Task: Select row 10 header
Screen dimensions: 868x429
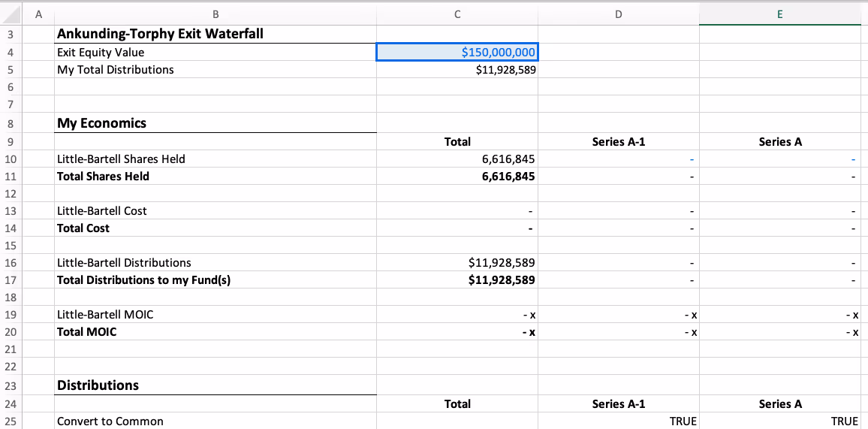Action: click(x=11, y=159)
